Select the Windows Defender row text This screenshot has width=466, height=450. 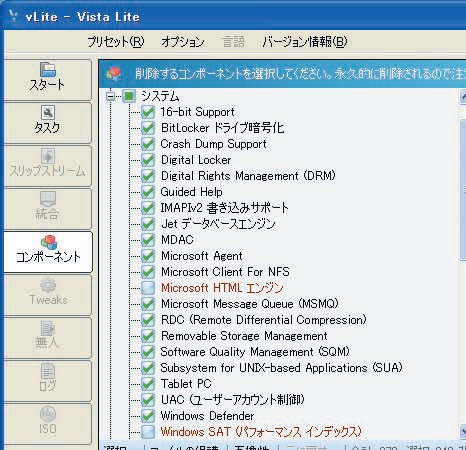(207, 416)
